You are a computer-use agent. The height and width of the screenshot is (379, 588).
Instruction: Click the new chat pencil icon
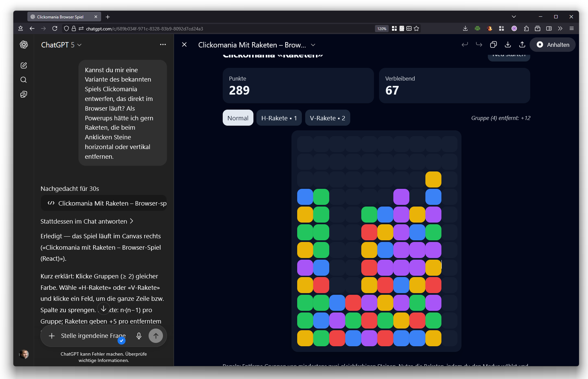coord(24,66)
